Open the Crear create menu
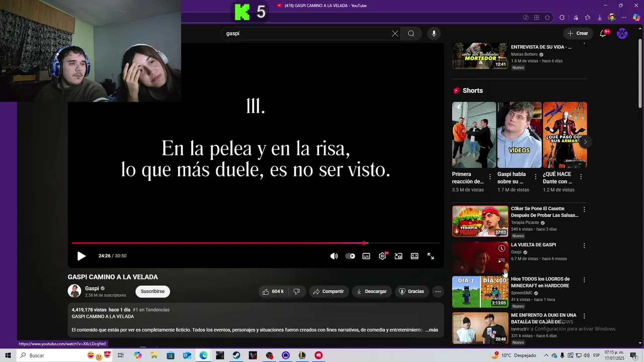This screenshot has width=644, height=362. click(x=578, y=33)
